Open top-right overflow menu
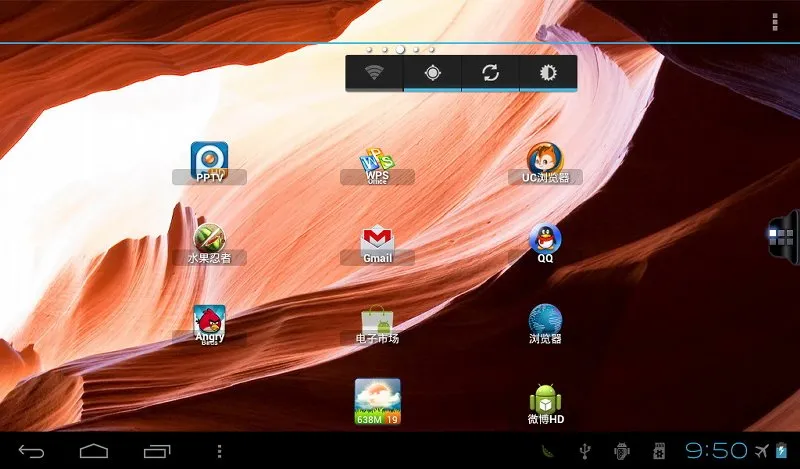Viewport: 800px width, 469px height. [775, 22]
